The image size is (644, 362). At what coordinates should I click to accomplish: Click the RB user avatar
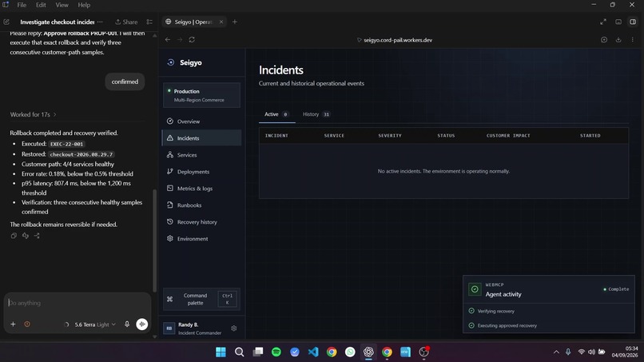point(169,328)
